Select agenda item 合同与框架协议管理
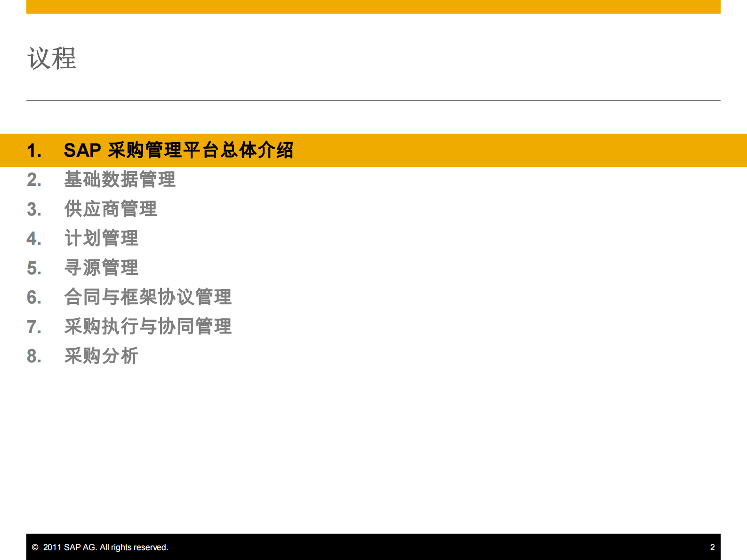The image size is (747, 560). (148, 297)
